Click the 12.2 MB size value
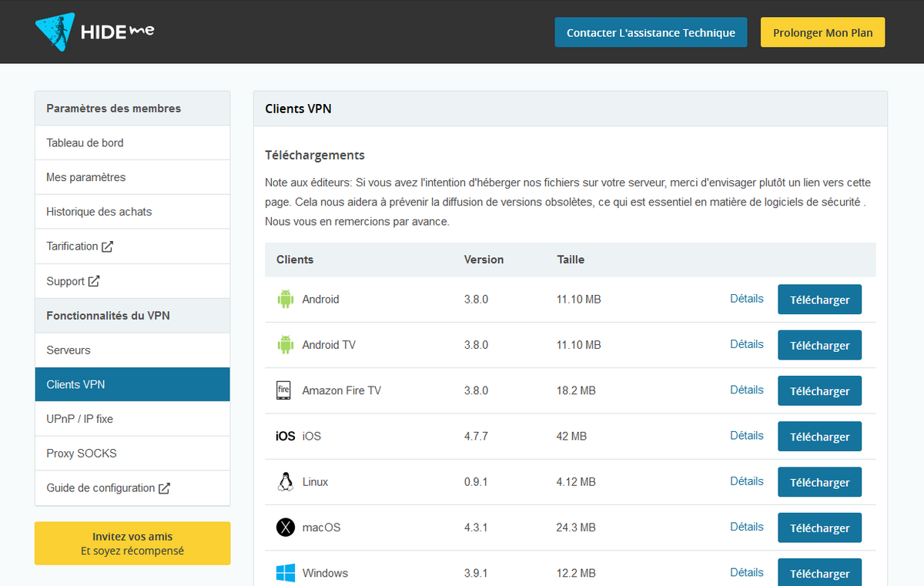This screenshot has width=924, height=586. [x=576, y=573]
